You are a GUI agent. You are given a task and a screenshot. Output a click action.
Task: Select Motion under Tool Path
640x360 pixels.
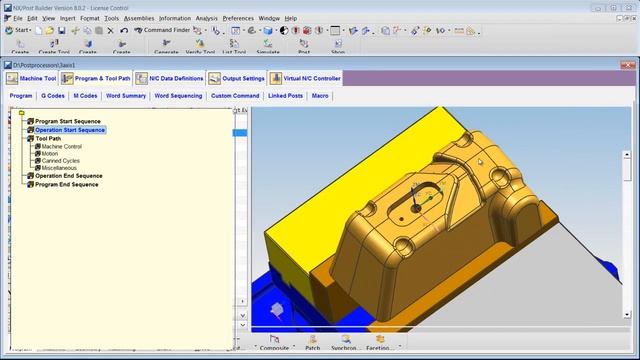point(50,153)
